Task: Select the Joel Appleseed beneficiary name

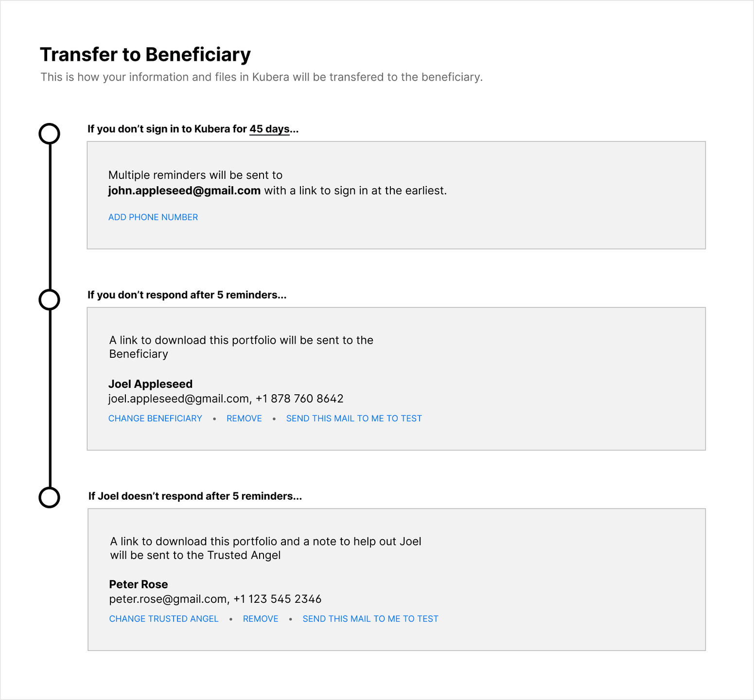Action: pos(150,384)
